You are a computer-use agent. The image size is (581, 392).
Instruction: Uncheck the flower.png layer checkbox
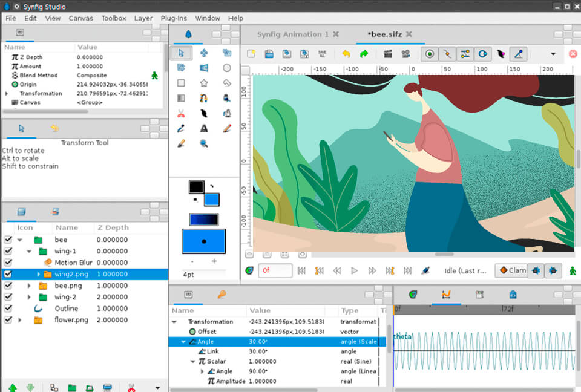coord(8,320)
